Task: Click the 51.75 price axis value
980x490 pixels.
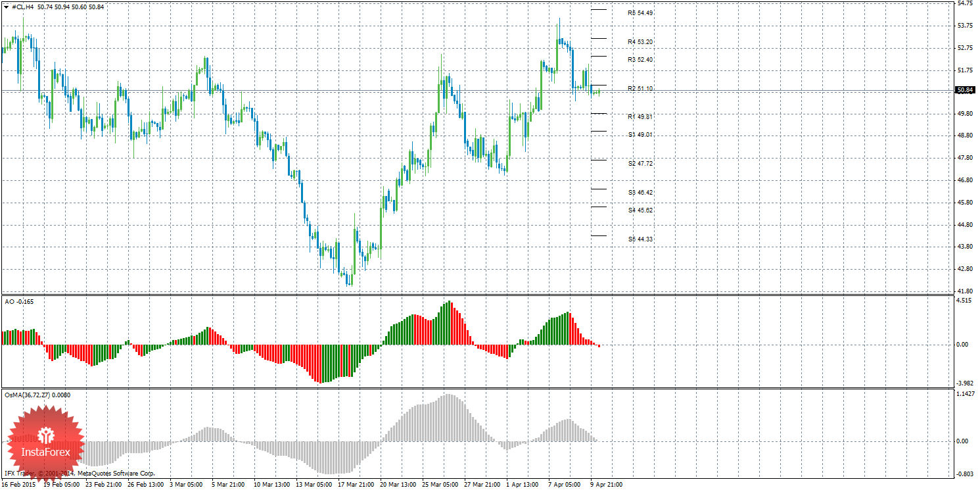Action: 965,70
